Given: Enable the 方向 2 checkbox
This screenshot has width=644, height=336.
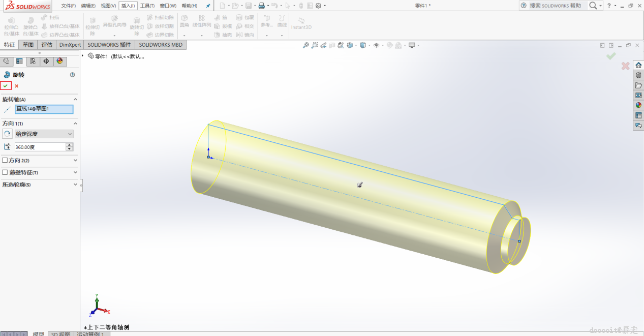Looking at the screenshot, I should click(5, 160).
